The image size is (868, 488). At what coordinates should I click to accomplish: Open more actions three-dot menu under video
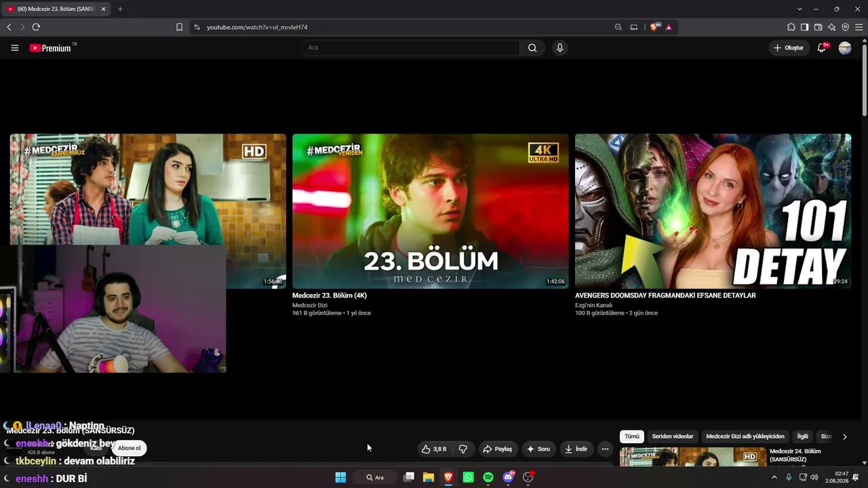pyautogui.click(x=605, y=449)
